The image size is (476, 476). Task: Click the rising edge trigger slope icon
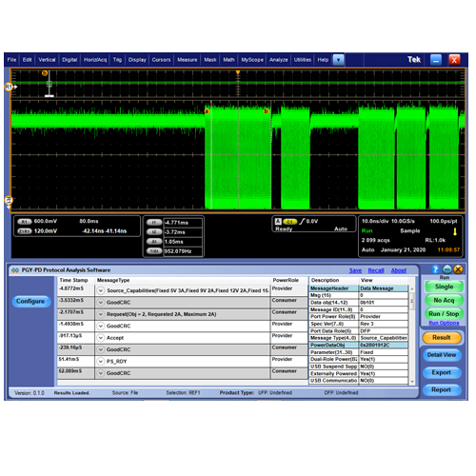302,221
